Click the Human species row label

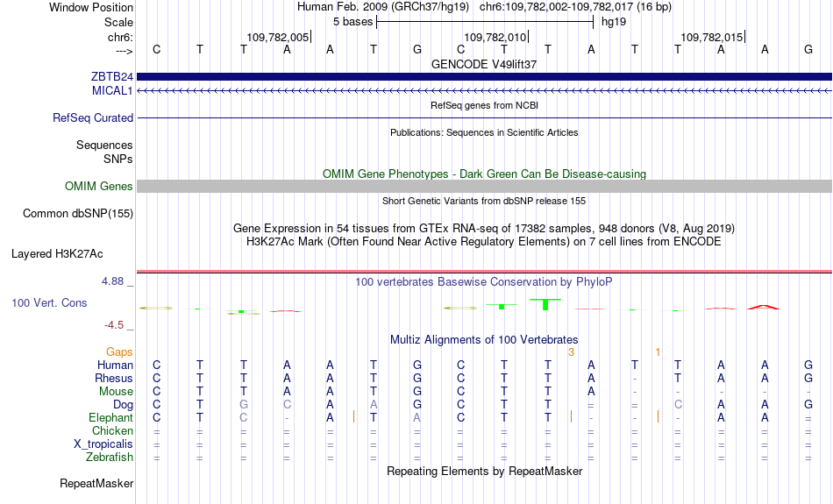point(115,365)
